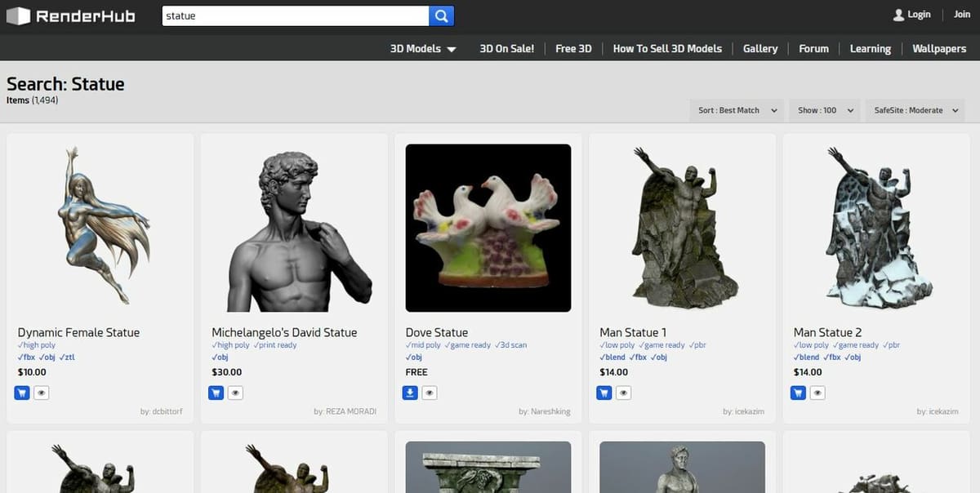Preview Dove Statue with eye icon

pos(430,393)
